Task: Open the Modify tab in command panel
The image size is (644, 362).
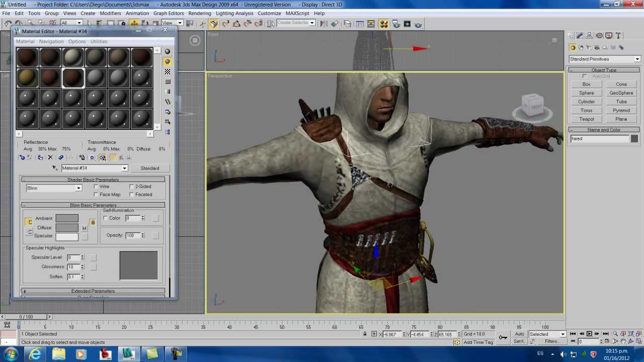Action: 580,36
